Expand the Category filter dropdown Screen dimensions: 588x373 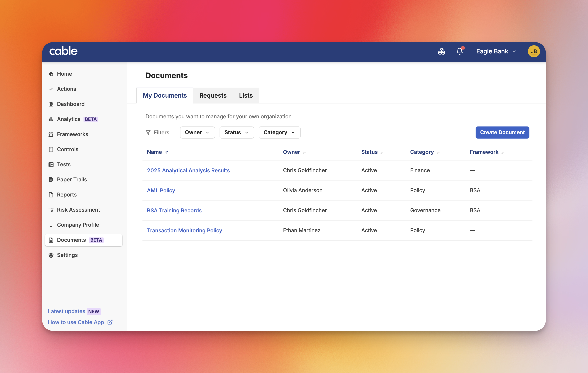click(x=279, y=132)
